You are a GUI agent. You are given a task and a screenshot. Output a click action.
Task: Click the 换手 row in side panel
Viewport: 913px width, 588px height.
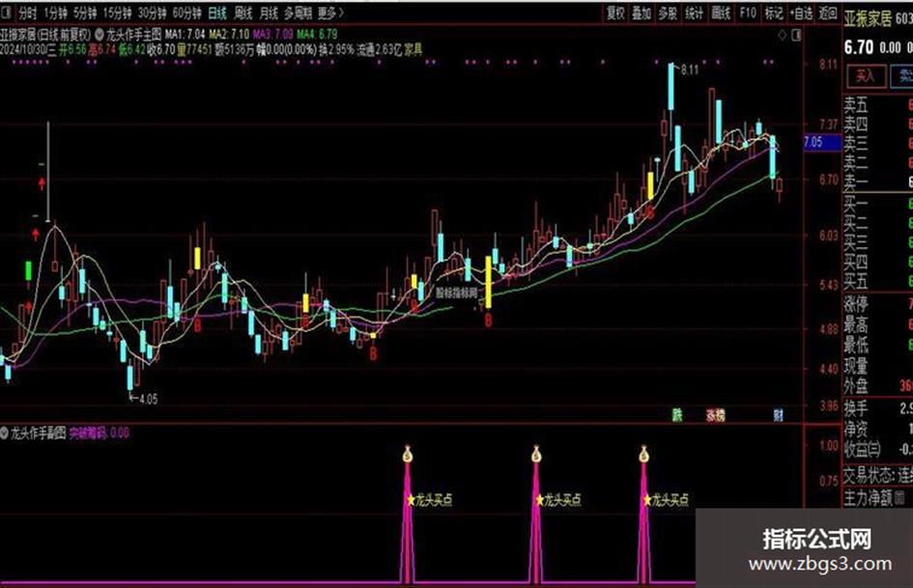pyautogui.click(x=878, y=408)
